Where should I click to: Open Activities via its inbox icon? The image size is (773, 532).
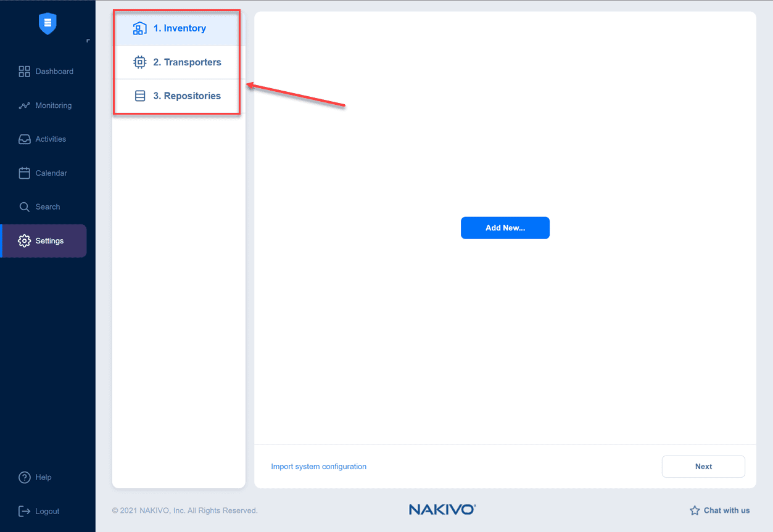click(25, 139)
